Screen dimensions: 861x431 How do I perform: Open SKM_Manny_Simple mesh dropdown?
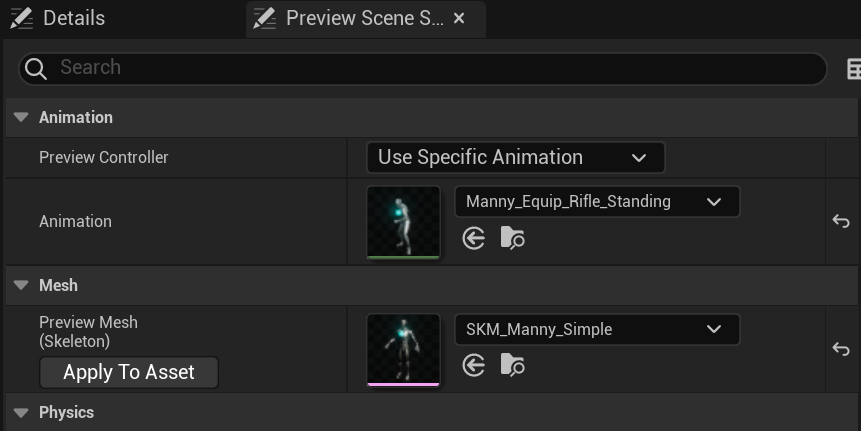pos(597,329)
